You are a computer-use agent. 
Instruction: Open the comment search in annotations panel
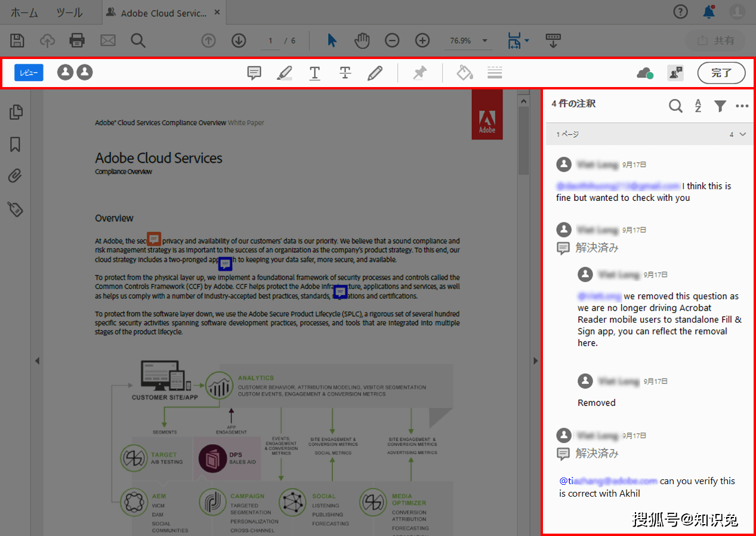(675, 106)
